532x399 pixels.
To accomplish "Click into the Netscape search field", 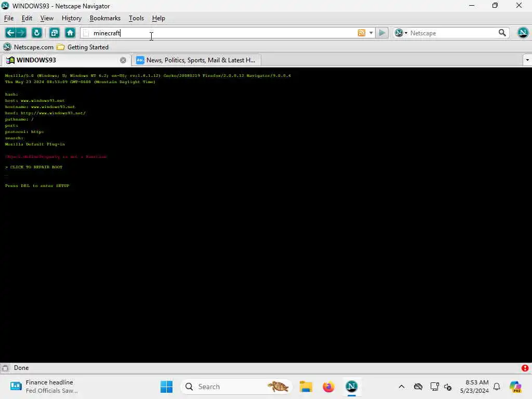I will pyautogui.click(x=453, y=33).
